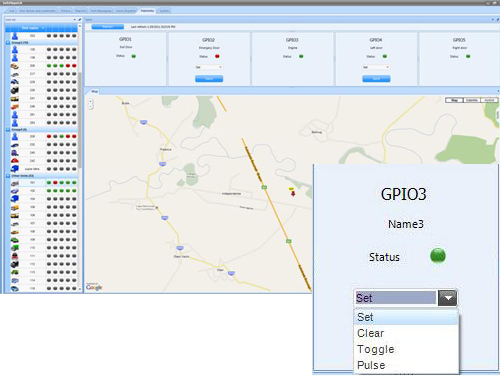Switch to the Voice Dispatch tab

pyautogui.click(x=126, y=11)
